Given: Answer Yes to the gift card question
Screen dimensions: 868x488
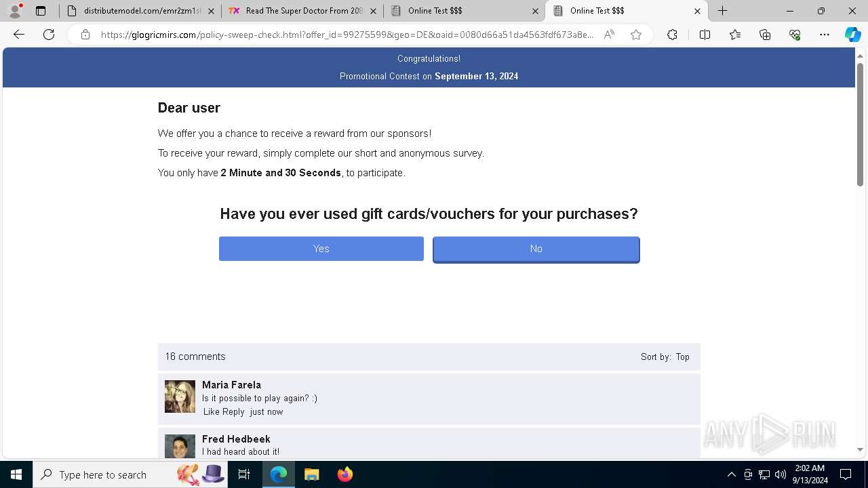Looking at the screenshot, I should coord(321,249).
